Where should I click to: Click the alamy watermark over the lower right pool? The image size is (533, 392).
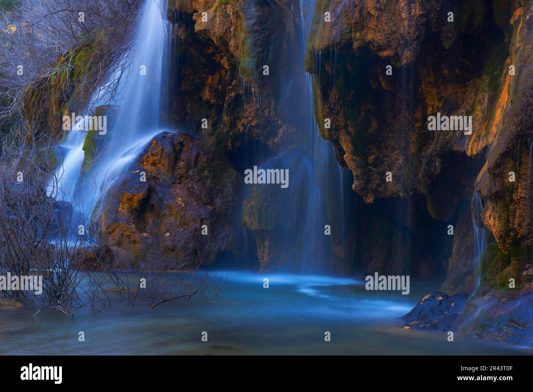click(387, 283)
